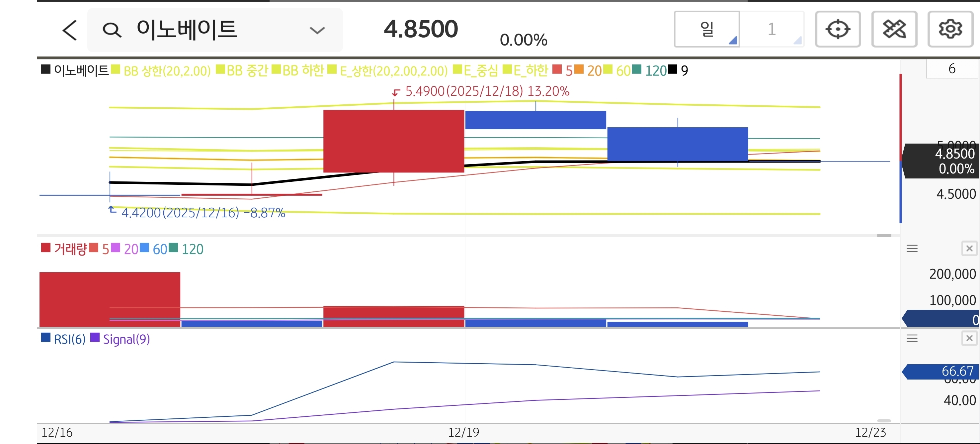Click the input field showing 6
Viewport: 980px width, 444px height.
(951, 69)
